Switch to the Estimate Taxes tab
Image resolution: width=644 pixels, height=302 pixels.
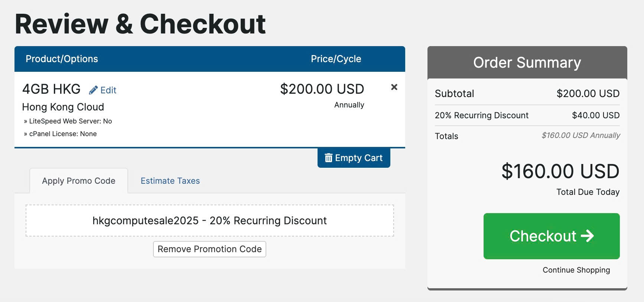(x=170, y=181)
